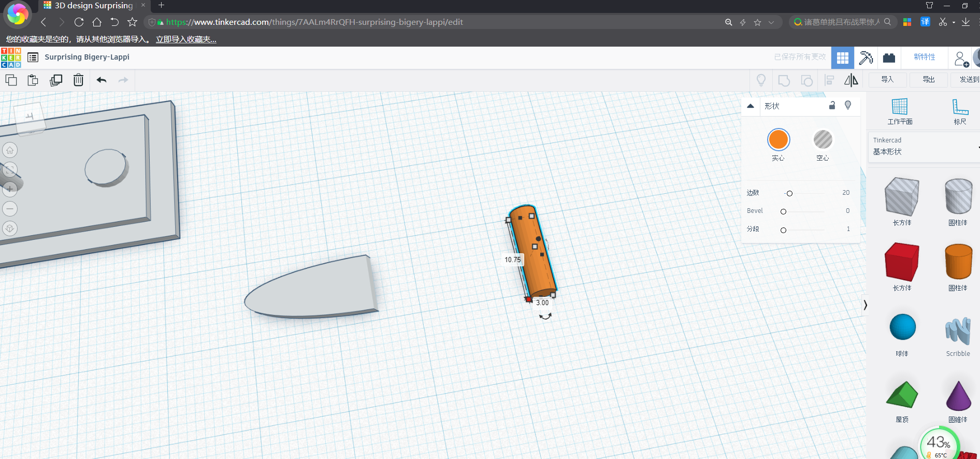The height and width of the screenshot is (459, 980).
Task: Open the add-collaborator person icon
Action: [961, 59]
